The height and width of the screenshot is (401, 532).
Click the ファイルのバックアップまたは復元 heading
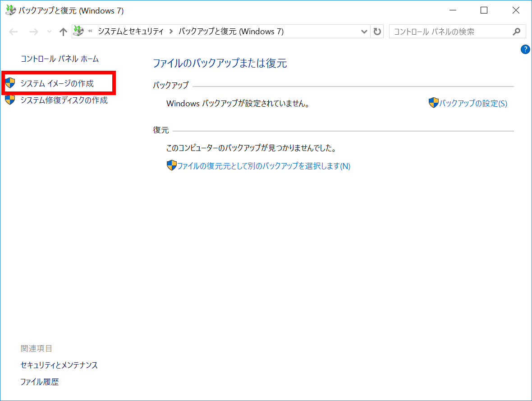pyautogui.click(x=220, y=64)
